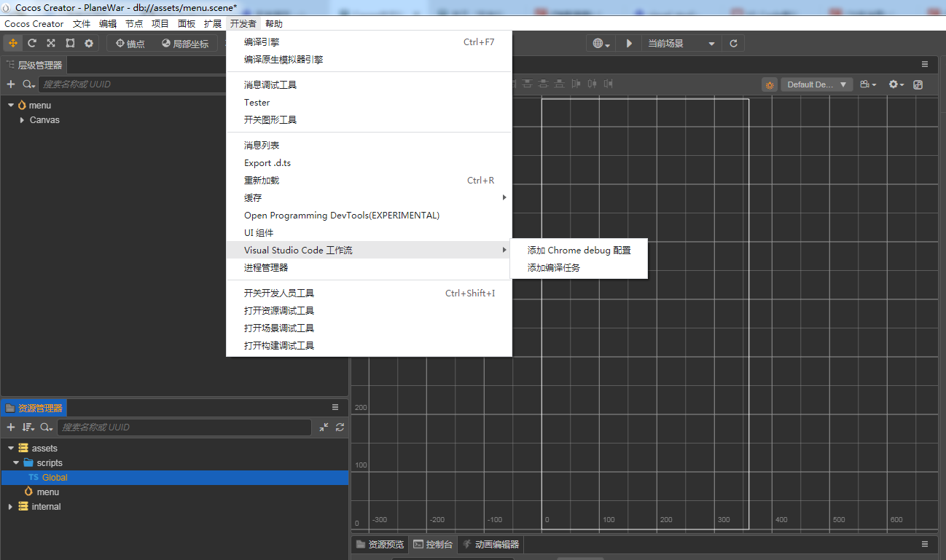Viewport: 946px width, 560px height.
Task: Add a node with the hierarchy plus icon
Action: coord(11,84)
